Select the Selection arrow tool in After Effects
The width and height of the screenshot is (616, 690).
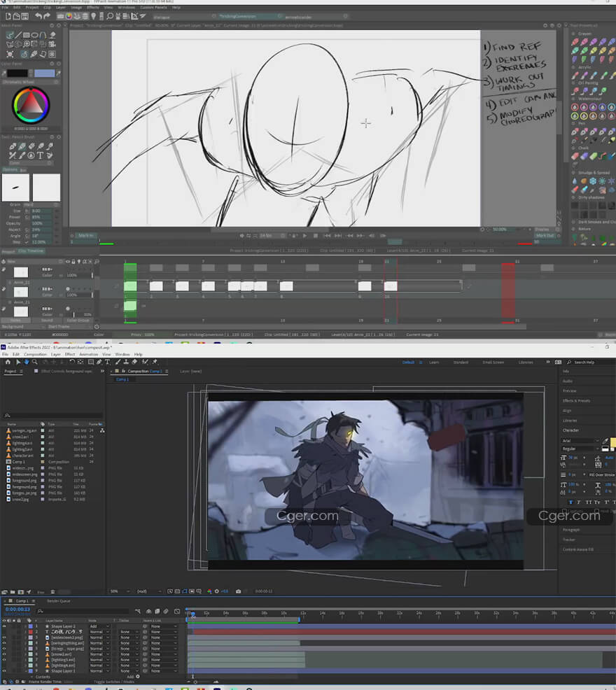[18, 362]
